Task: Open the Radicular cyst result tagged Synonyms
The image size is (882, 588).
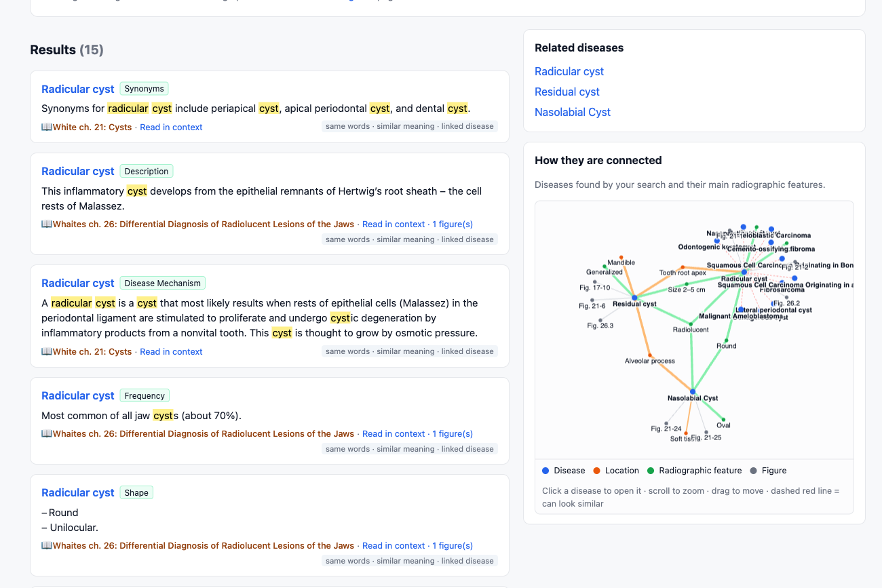Action: point(78,89)
